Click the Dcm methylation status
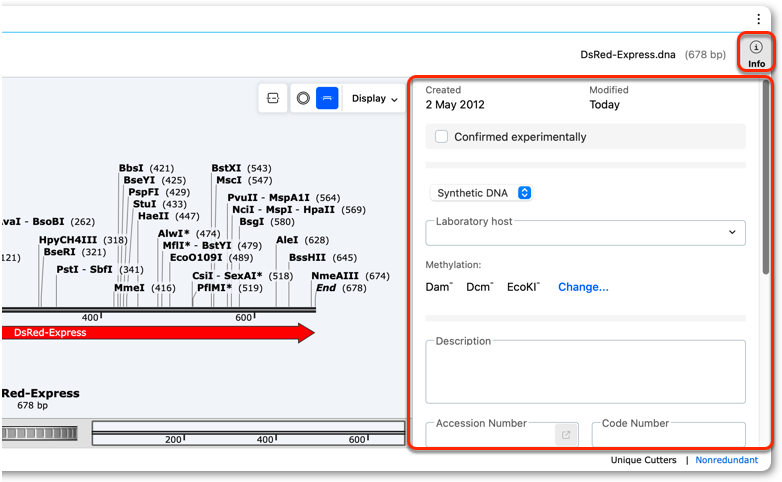Viewport: 782px width, 482px height. (x=480, y=287)
